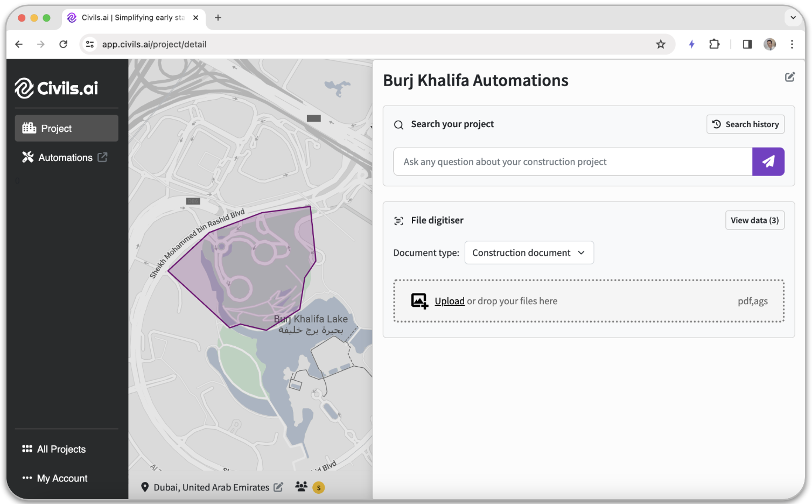Click the site information icon in the address bar

tap(90, 44)
